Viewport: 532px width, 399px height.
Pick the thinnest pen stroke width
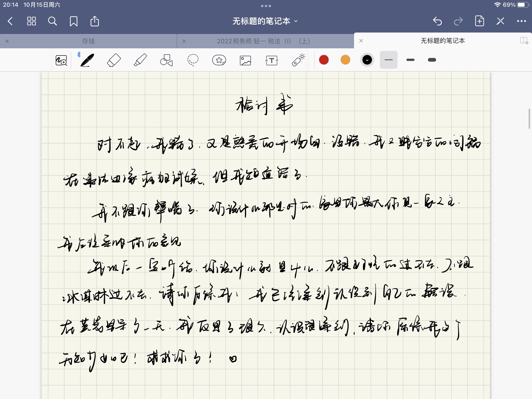coord(388,60)
